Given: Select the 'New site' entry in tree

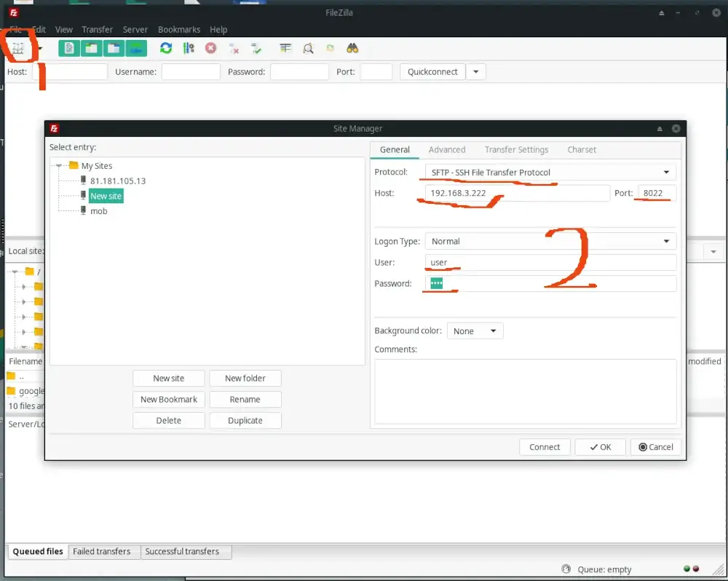Looking at the screenshot, I should tap(106, 196).
